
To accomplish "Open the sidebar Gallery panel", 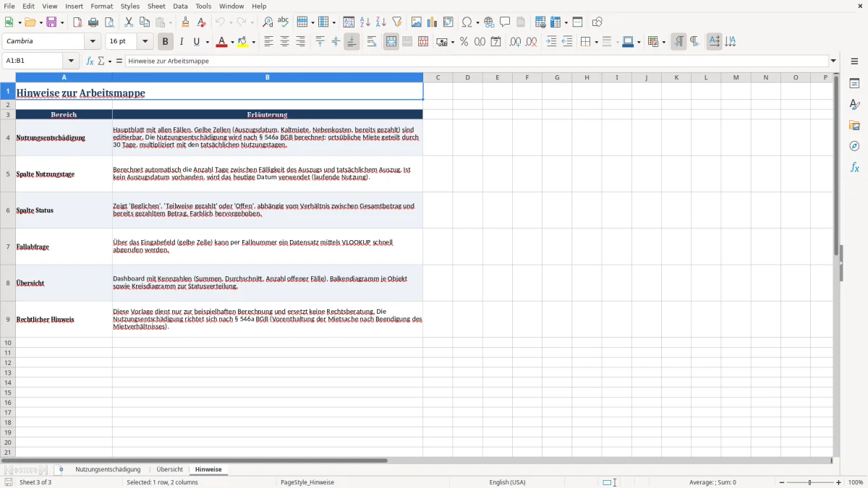I will [854, 126].
